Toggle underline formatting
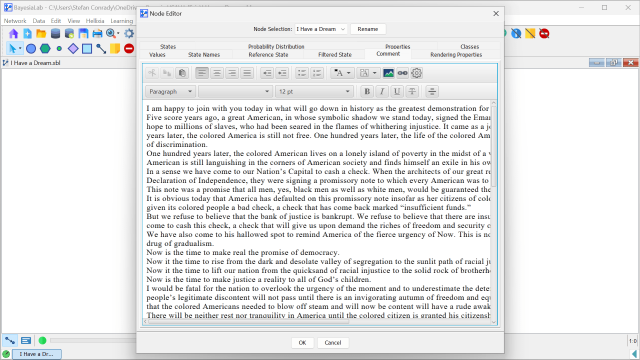The height and width of the screenshot is (360, 640). [397, 91]
